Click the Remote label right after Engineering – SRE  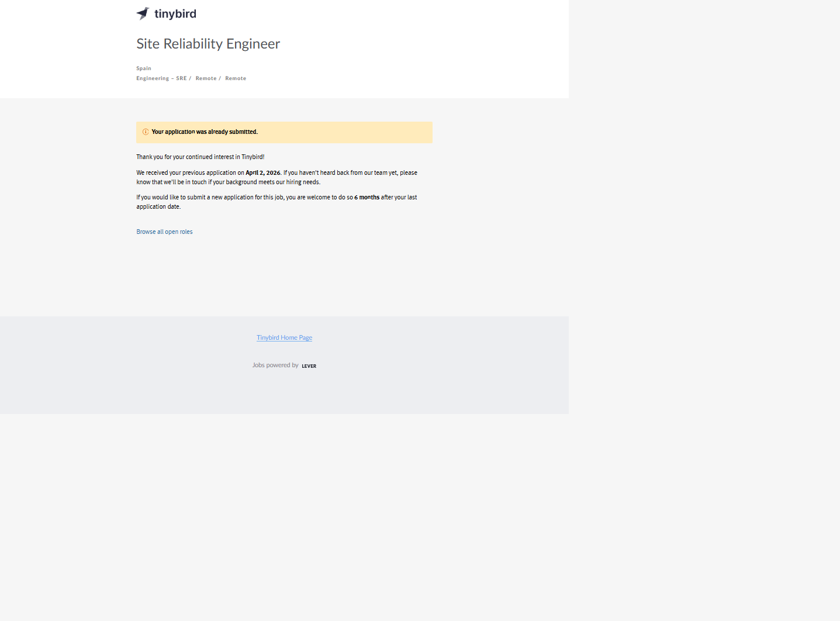coord(206,78)
